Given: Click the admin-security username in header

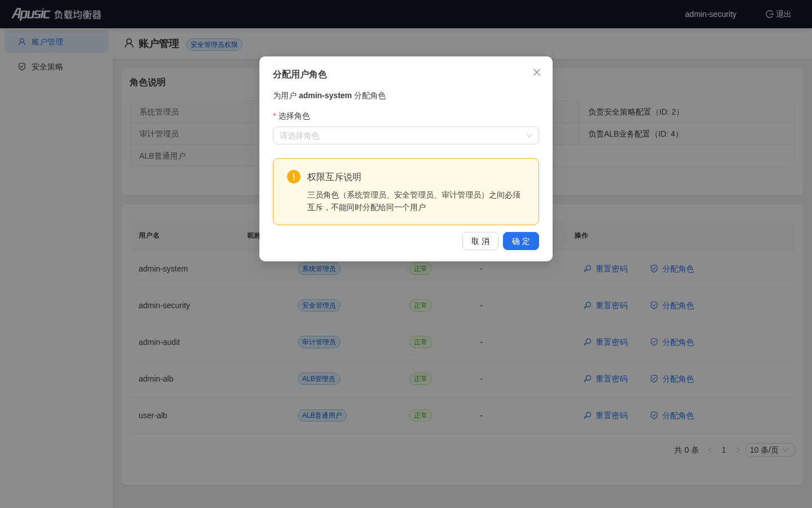Looking at the screenshot, I should [x=710, y=14].
